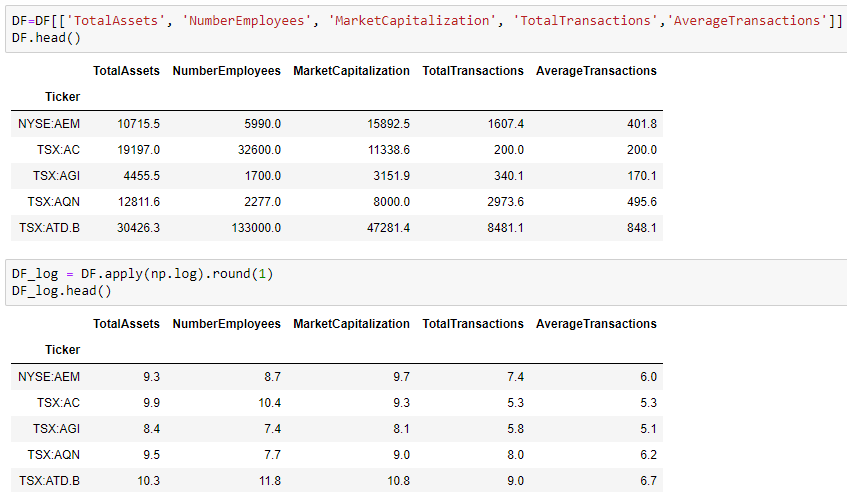Click the 47281.4 market capitalization value
Screen dimensions: 847x492
(x=385, y=228)
